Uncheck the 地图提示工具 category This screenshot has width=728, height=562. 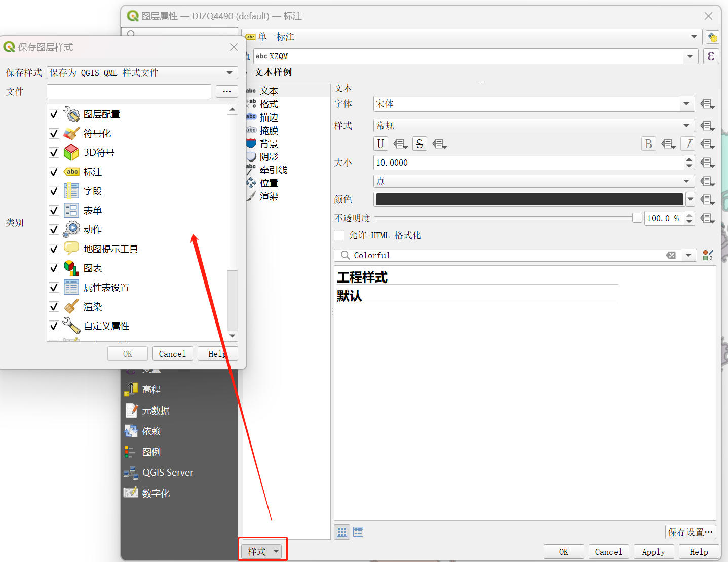tap(54, 249)
